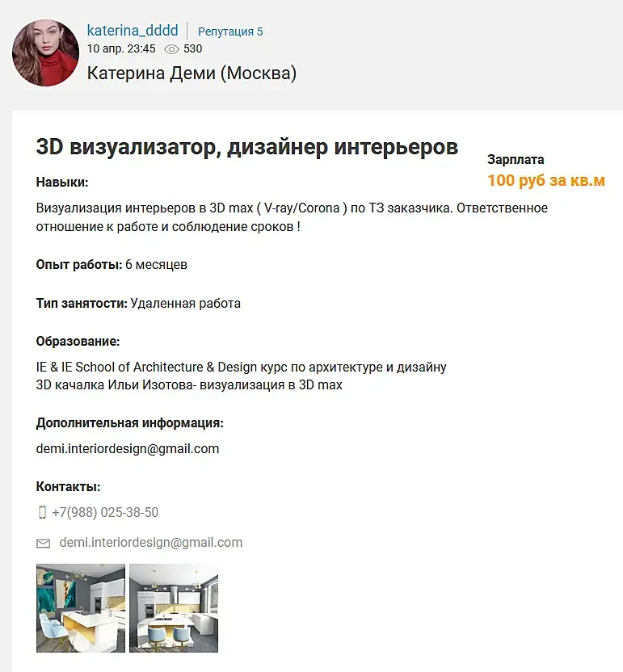Open the Репутация 5 link
Viewport: 623px width, 672px height.
[x=230, y=31]
